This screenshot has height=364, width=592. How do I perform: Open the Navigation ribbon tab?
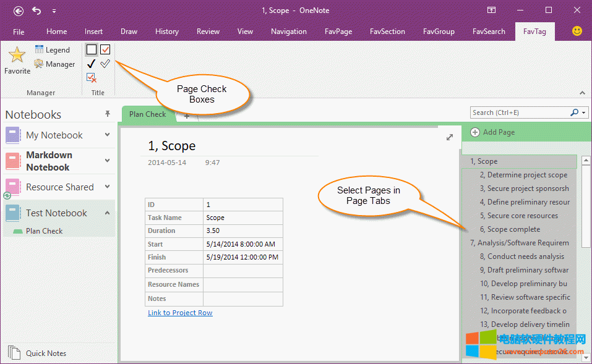coord(288,32)
